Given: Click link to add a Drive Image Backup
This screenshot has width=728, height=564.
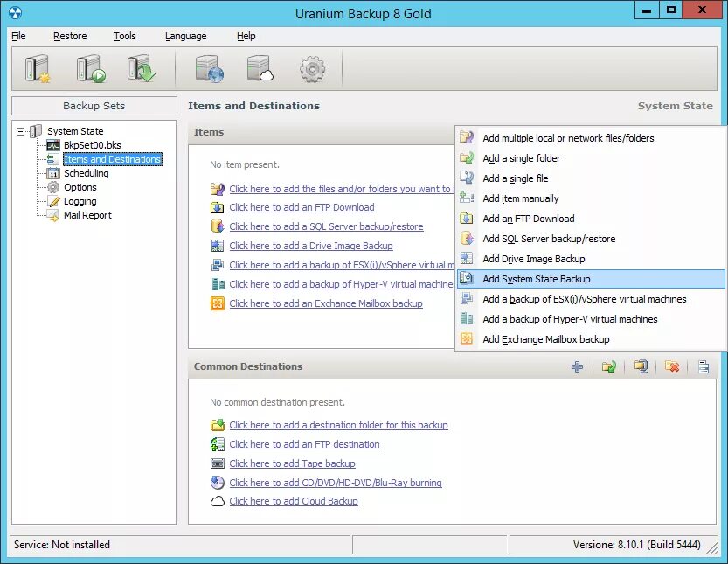Looking at the screenshot, I should (x=311, y=246).
